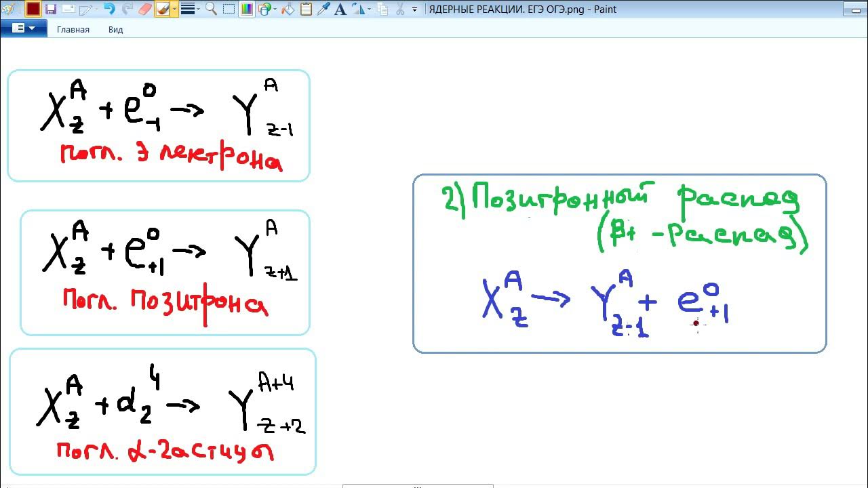Click the window title text ending in Paint

523,10
